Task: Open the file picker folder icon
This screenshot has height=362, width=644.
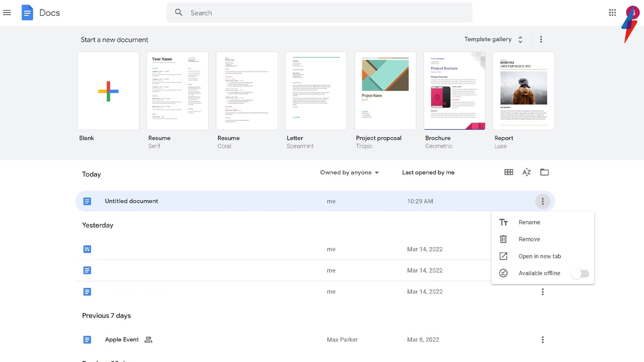Action: pyautogui.click(x=544, y=172)
